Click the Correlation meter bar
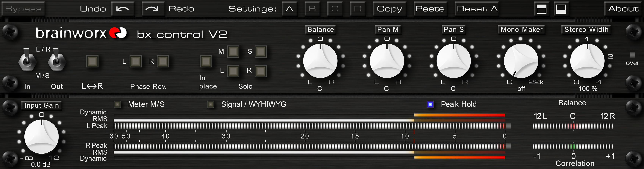Viewport: 644px width, 169px height. coord(573,146)
